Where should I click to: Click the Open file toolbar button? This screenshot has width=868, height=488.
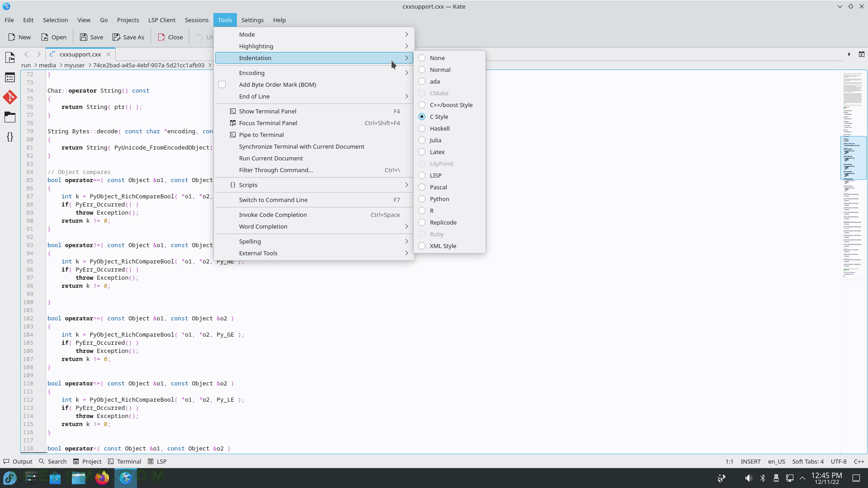click(x=53, y=37)
